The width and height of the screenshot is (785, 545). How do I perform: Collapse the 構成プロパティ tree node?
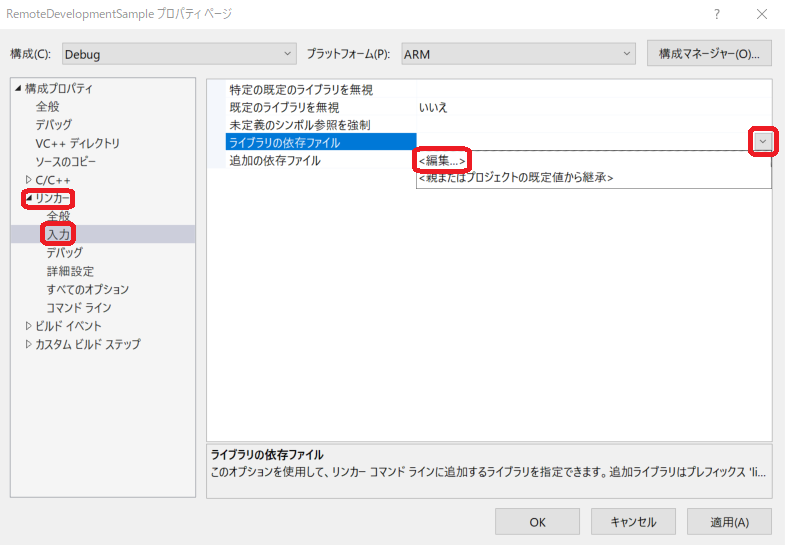[x=18, y=89]
